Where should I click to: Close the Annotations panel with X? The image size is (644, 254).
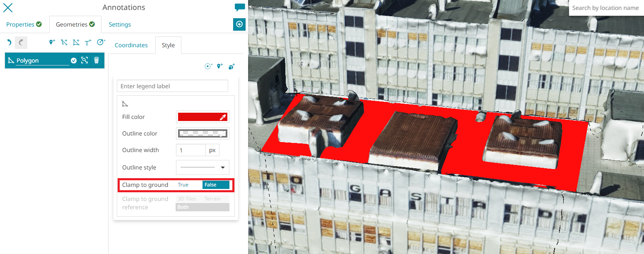coord(7,7)
